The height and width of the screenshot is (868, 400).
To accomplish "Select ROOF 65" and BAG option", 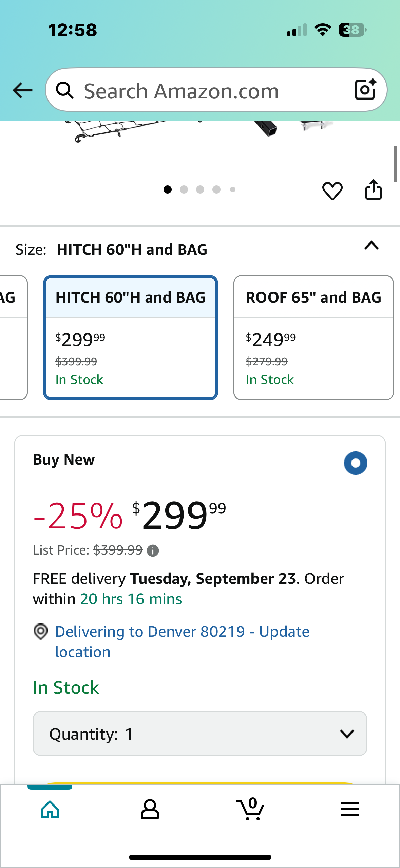I will 313,338.
